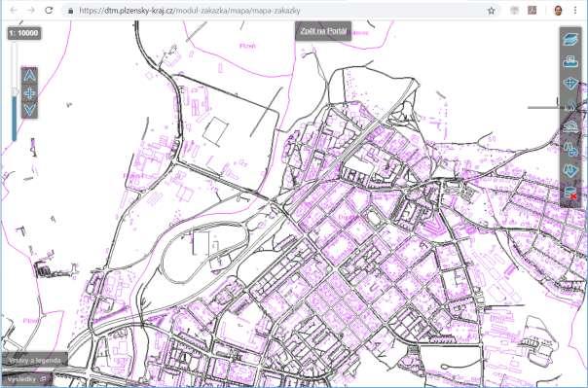Zoom out with the down arrow button
588x388 pixels.
coord(29,110)
